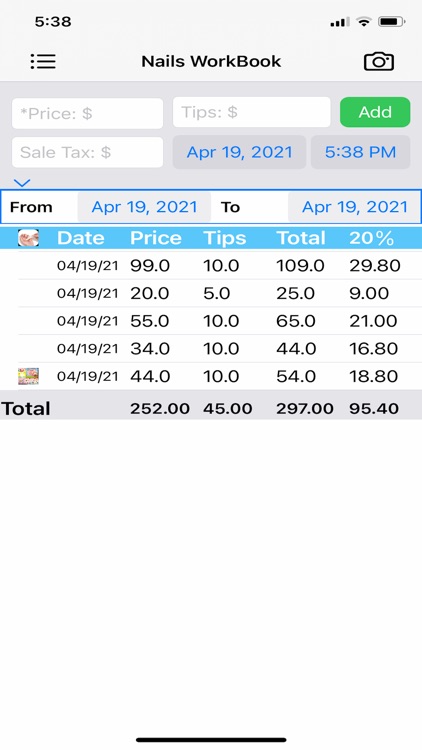Tap the cellular signal icon
Screen dimensions: 422x750
coord(341,22)
